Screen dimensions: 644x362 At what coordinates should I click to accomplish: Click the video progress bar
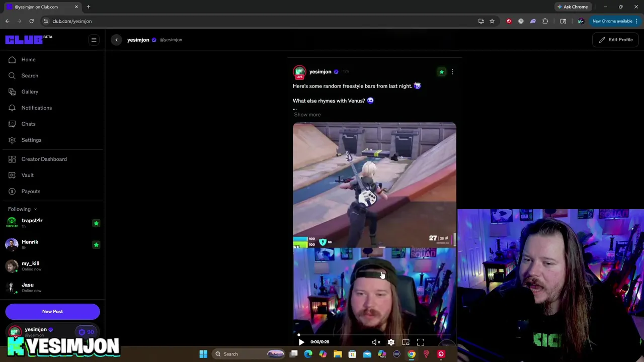click(x=374, y=334)
